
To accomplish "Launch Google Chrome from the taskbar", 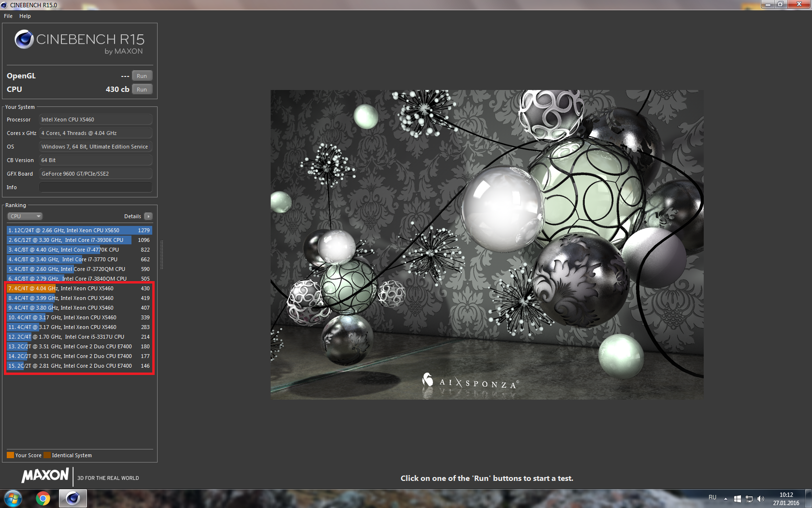I will tap(43, 498).
